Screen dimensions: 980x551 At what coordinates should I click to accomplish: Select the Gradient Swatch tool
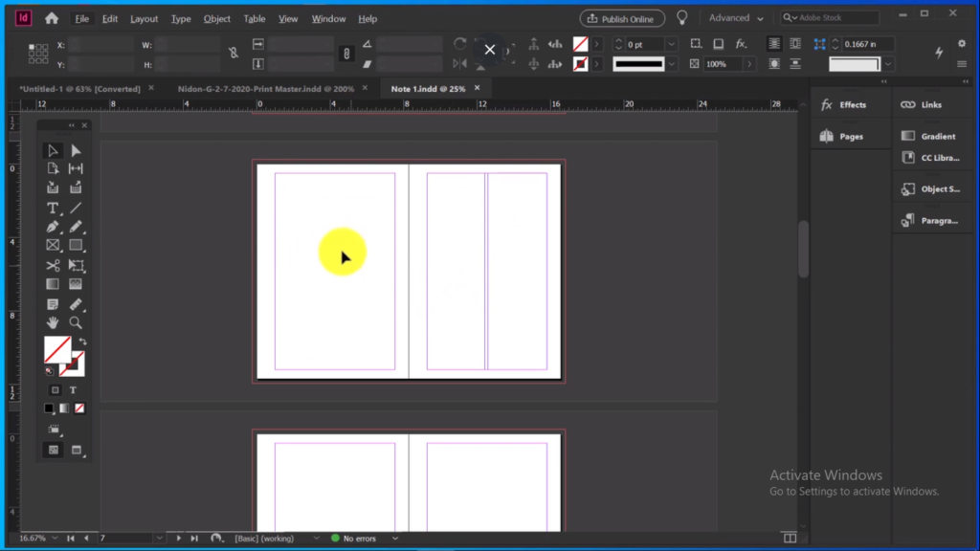tap(53, 284)
